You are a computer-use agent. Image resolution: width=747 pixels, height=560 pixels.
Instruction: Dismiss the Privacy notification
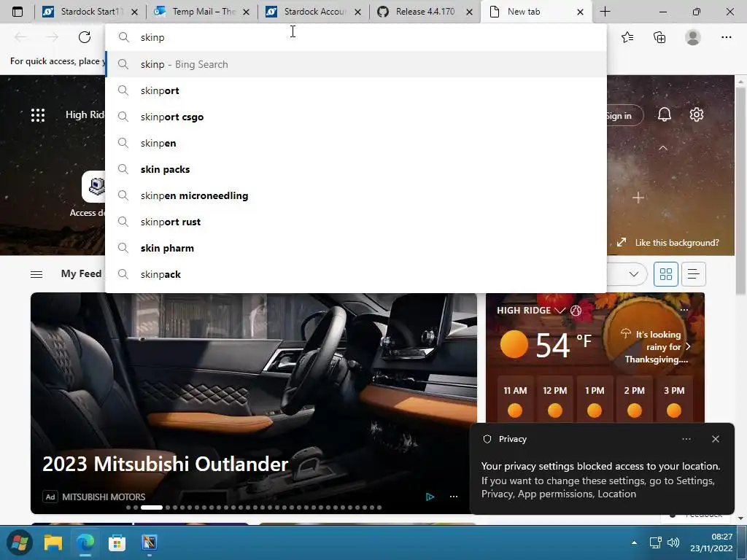point(716,439)
